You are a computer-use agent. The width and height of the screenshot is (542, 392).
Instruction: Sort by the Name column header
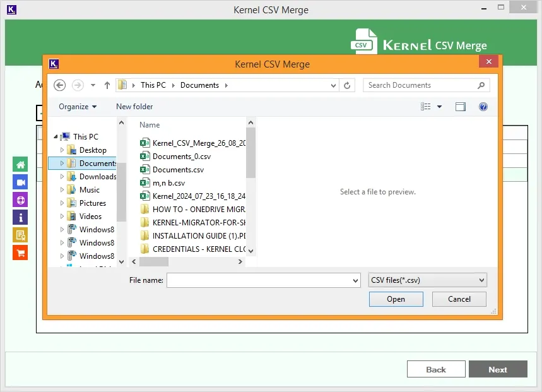[x=150, y=125]
